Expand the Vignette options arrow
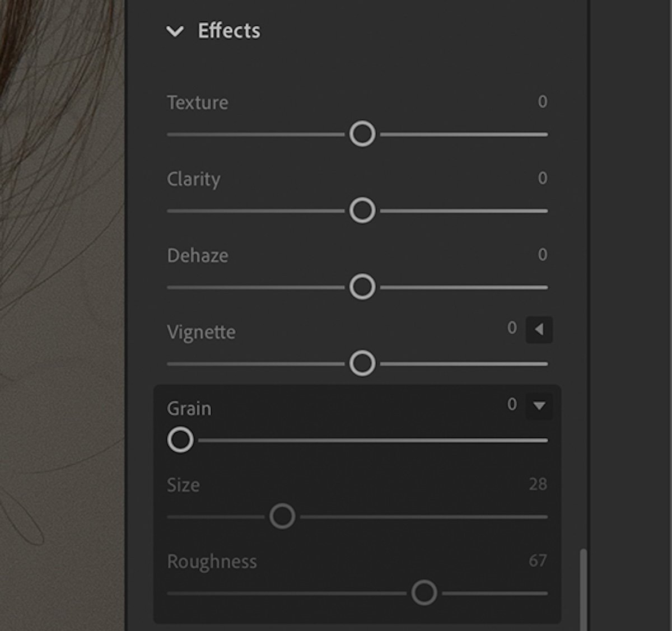 [538, 330]
